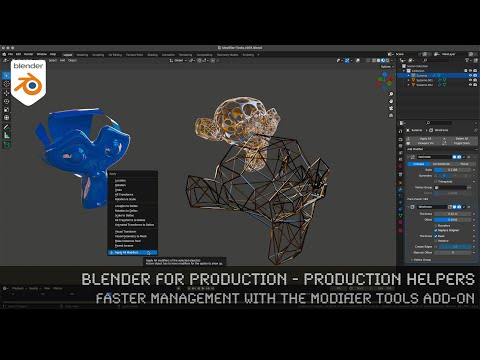Select Un-Subdivide decimate mode
Image resolution: width=480 pixels, height=360 pixels.
click(x=441, y=164)
